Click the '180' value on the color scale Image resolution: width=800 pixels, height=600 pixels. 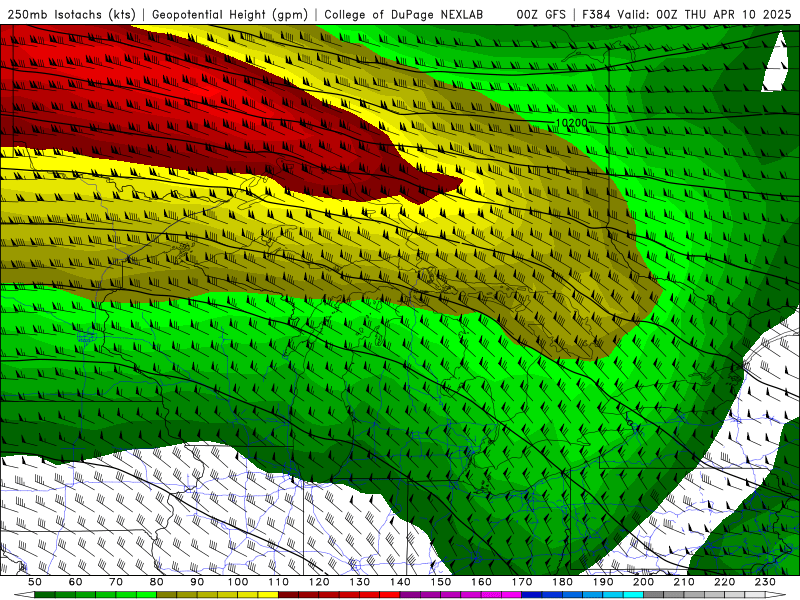coord(563,582)
